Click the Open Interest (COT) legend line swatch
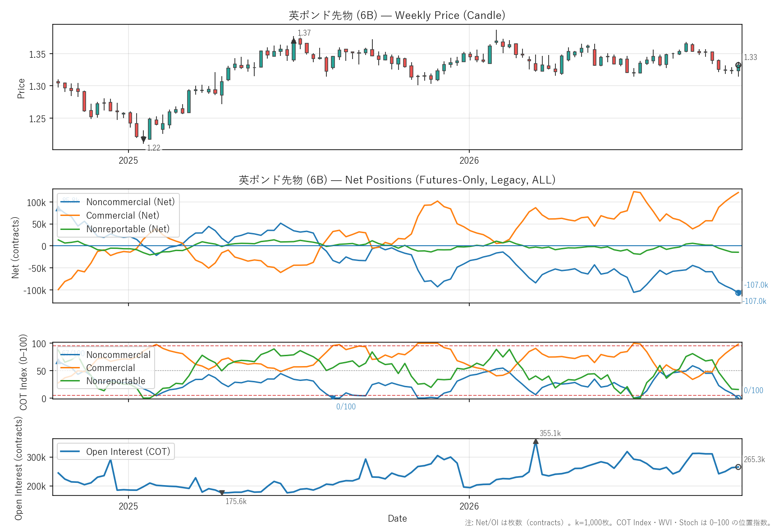 [x=70, y=452]
